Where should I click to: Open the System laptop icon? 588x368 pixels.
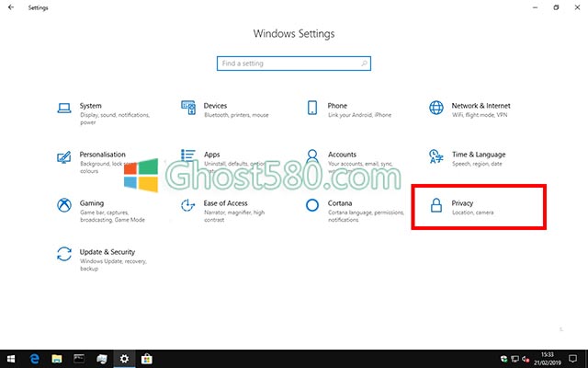coord(64,109)
